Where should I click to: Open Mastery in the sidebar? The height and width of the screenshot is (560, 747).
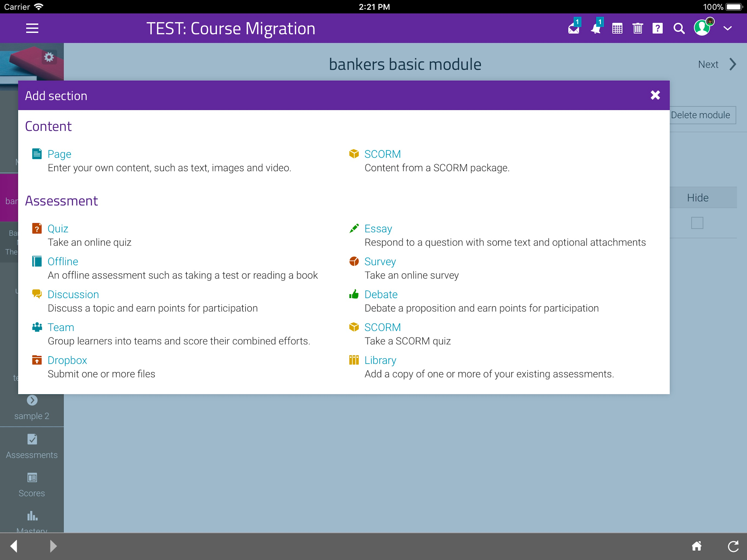32,522
